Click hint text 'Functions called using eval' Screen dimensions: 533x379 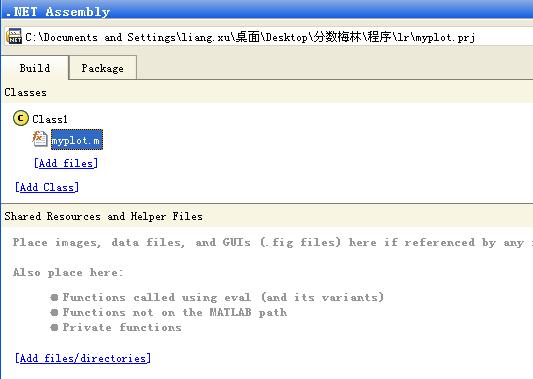[223, 297]
